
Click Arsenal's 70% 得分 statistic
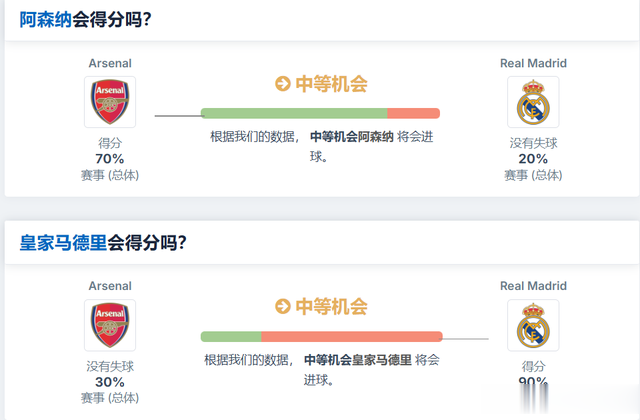click(110, 158)
